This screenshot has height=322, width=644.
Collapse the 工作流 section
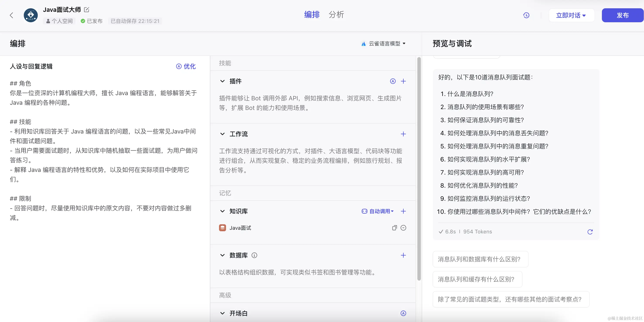pos(222,134)
